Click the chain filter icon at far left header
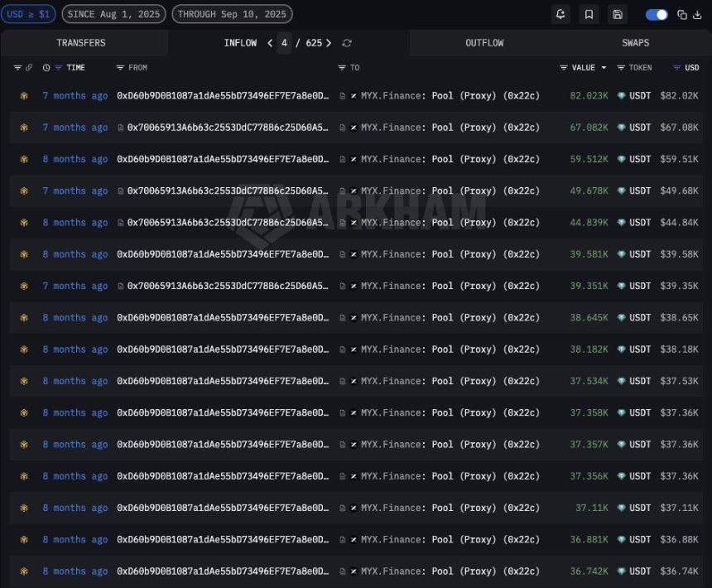This screenshot has width=712, height=588. click(x=17, y=68)
